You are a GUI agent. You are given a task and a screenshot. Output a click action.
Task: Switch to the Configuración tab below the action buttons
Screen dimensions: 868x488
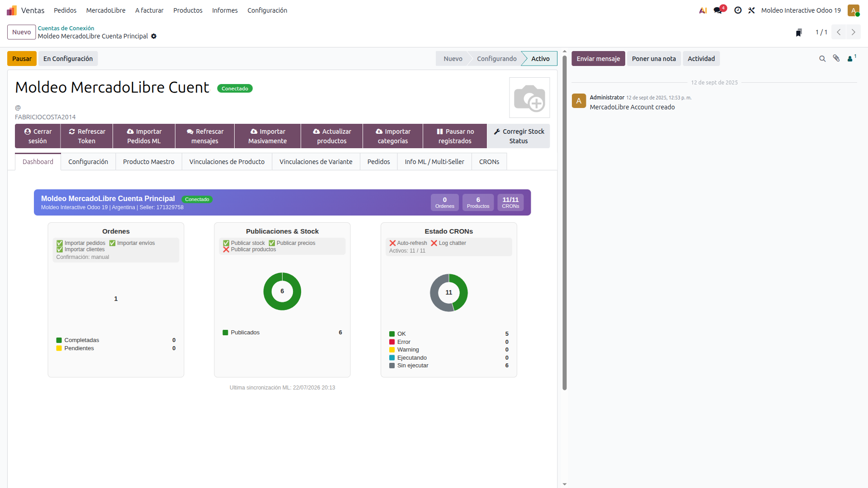88,162
